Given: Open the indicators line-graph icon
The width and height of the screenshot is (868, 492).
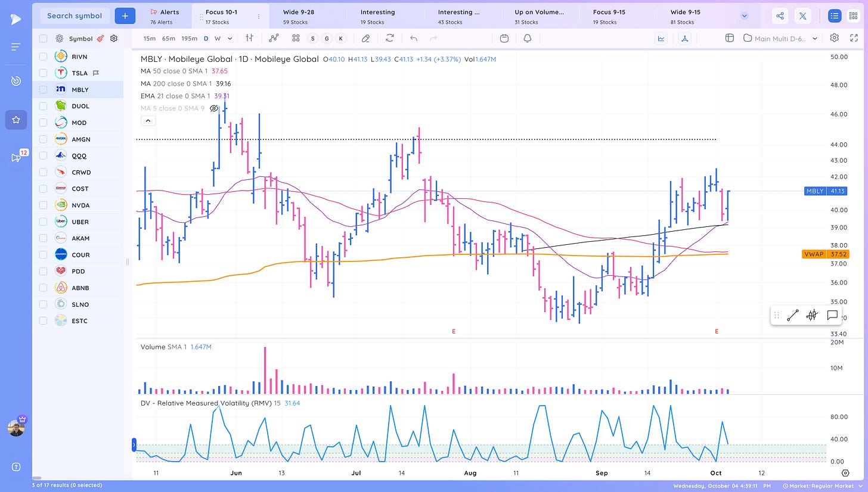Looking at the screenshot, I should coord(274,38).
